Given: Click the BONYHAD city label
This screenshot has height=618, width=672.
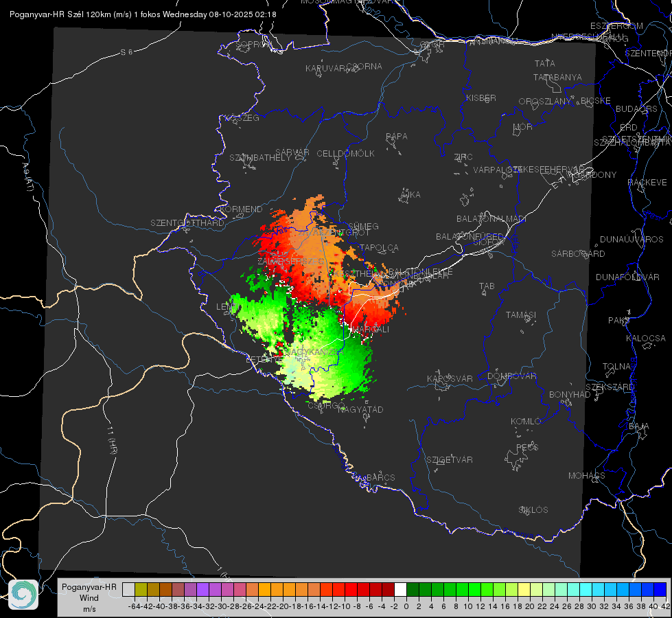Looking at the screenshot, I should [x=570, y=394].
